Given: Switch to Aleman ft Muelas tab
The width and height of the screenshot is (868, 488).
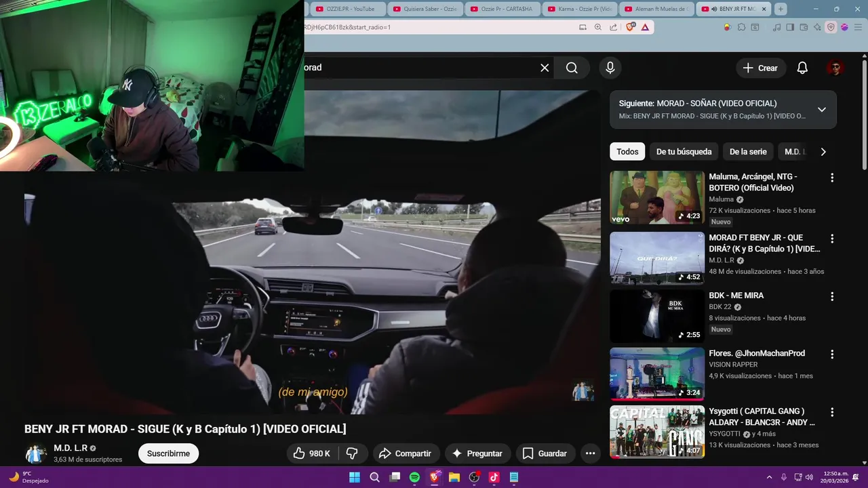Looking at the screenshot, I should point(657,9).
